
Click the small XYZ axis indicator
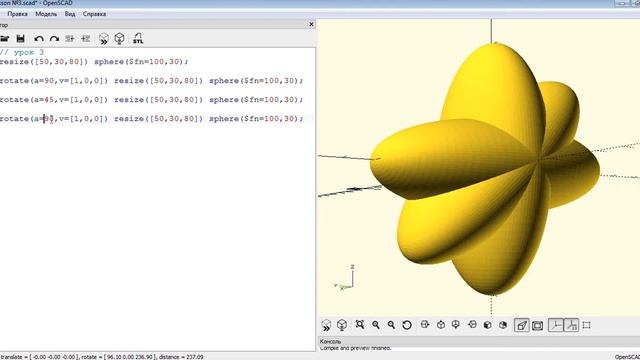point(345,278)
